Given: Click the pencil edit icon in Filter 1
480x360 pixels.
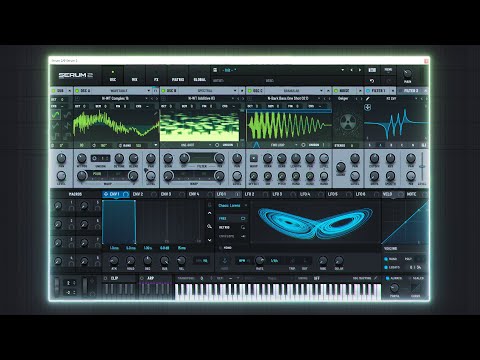Looking at the screenshot, I should point(368,99).
